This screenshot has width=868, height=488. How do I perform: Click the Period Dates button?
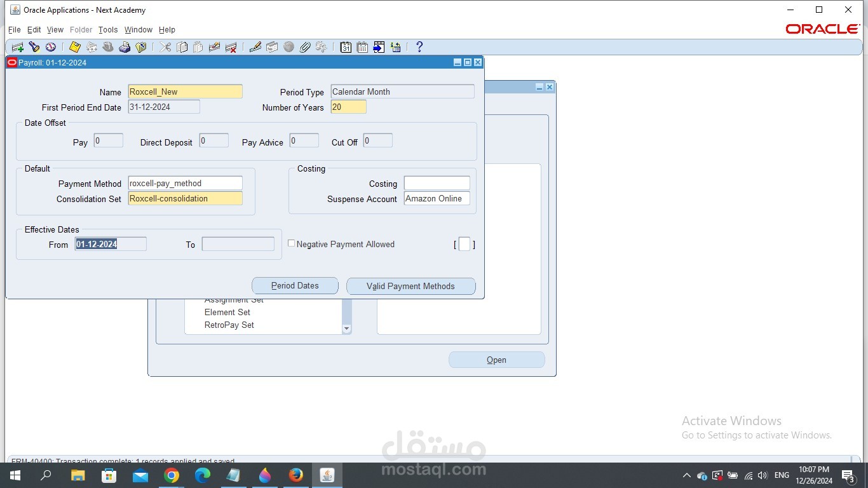click(x=295, y=286)
